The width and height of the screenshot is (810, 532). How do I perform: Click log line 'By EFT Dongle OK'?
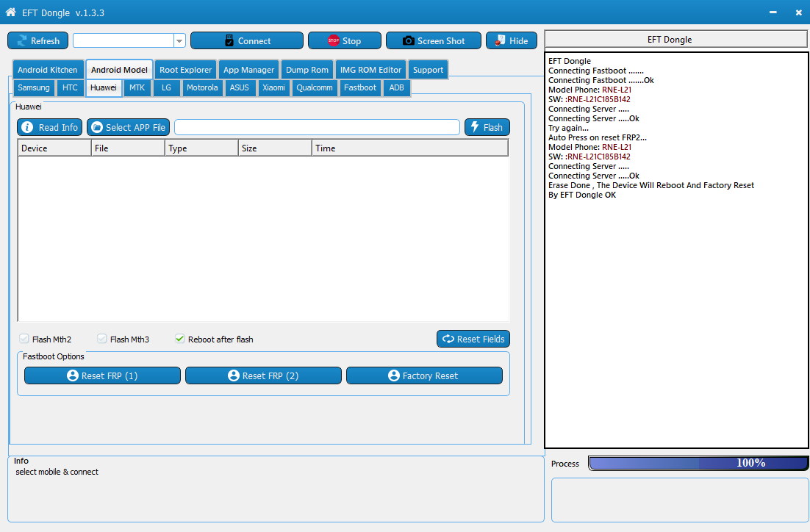581,195
